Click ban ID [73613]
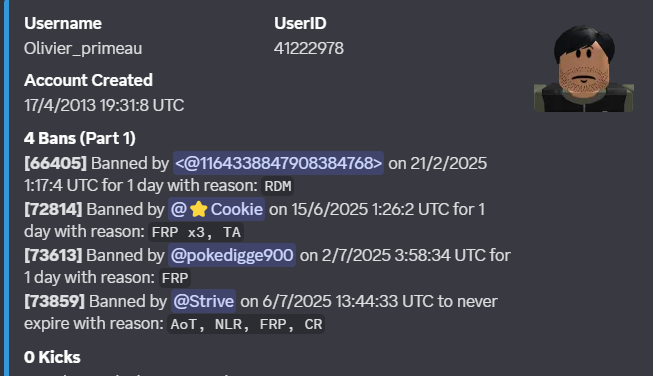653x376 pixels. click(x=53, y=255)
